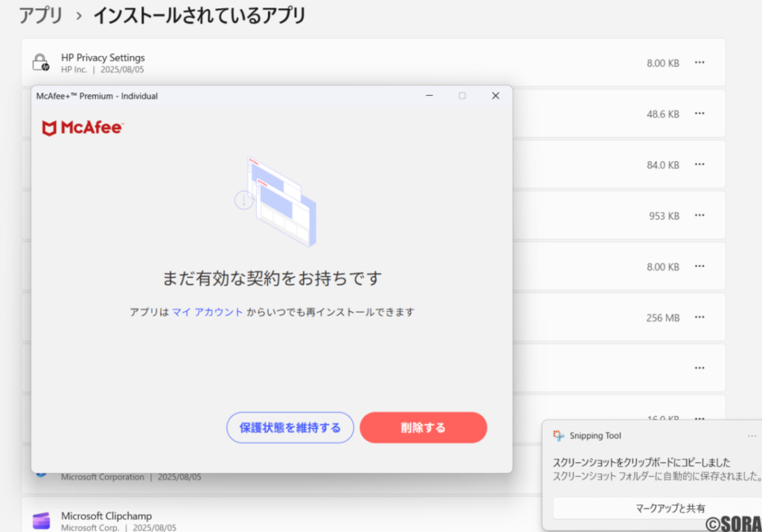Open the three-dot menu beside 48.6 KB

(x=699, y=114)
